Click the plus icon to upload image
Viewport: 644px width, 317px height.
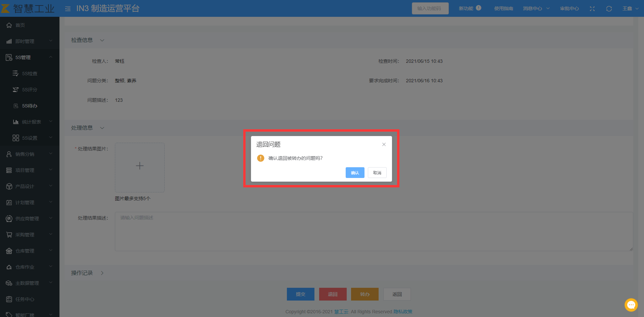pos(140,166)
